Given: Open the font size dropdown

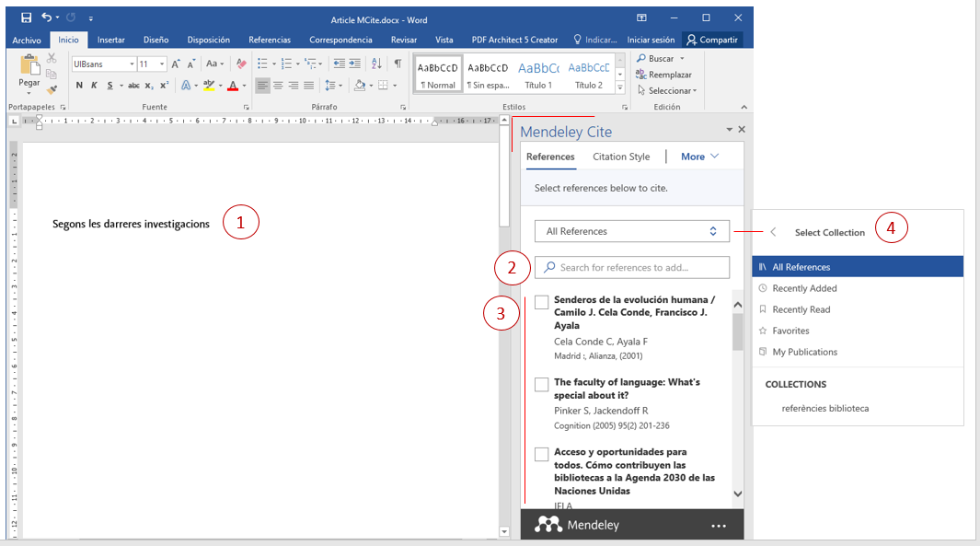Looking at the screenshot, I should click(x=162, y=64).
